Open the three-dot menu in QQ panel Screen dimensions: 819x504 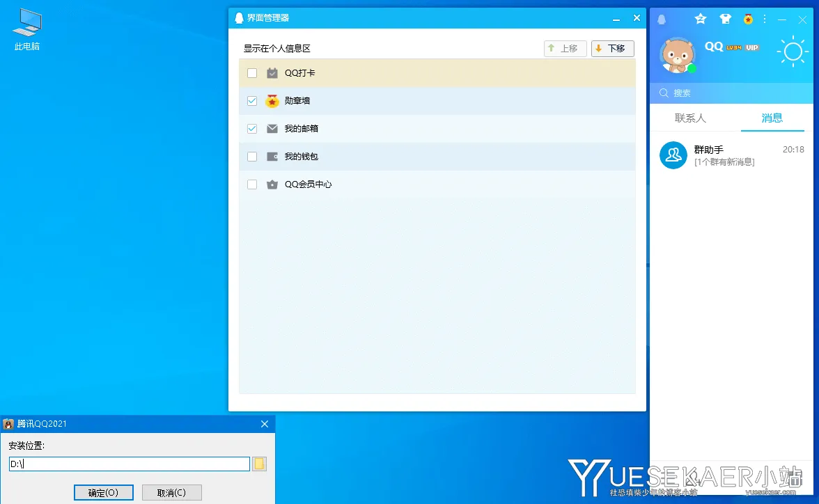(x=765, y=19)
